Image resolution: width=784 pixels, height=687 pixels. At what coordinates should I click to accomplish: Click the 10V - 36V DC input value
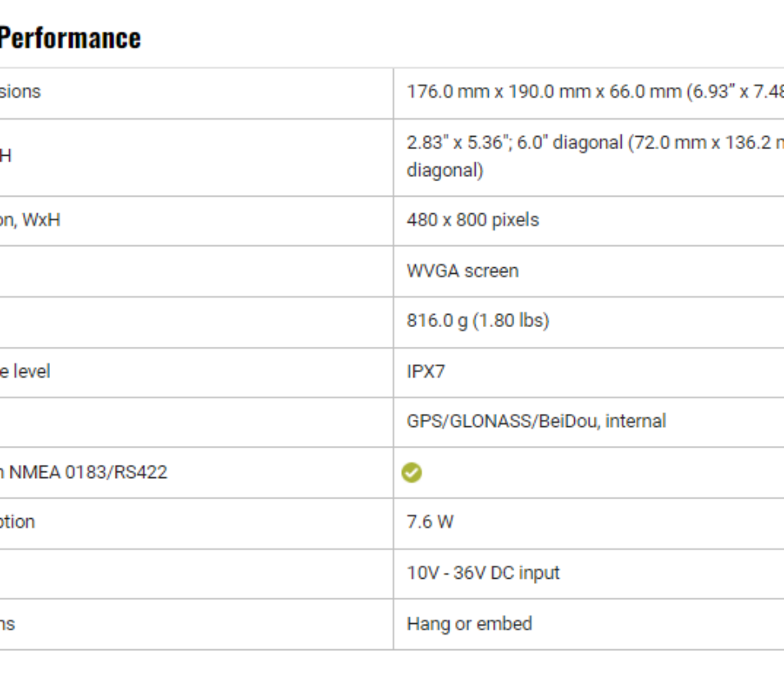(x=483, y=573)
